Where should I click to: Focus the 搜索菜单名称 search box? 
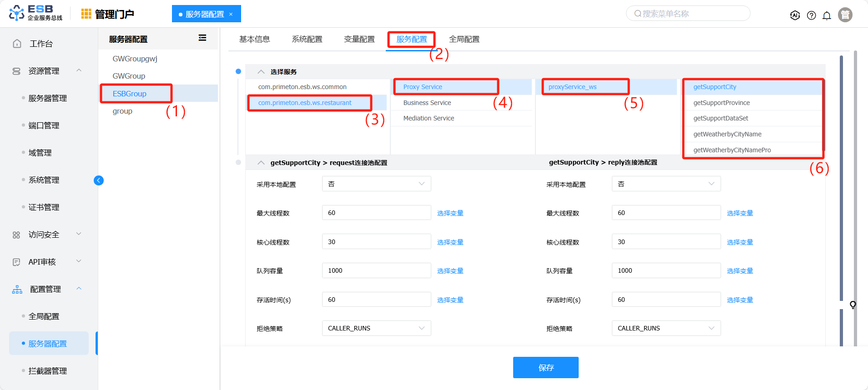[688, 14]
